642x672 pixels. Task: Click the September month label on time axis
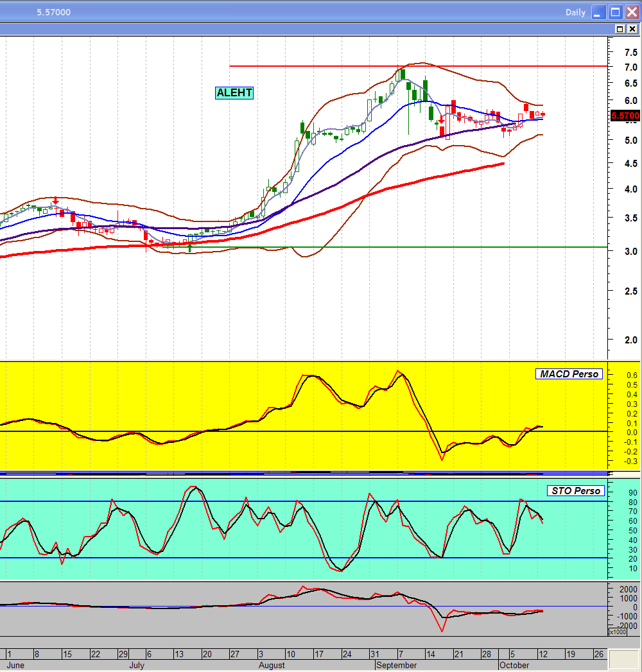pyautogui.click(x=396, y=665)
